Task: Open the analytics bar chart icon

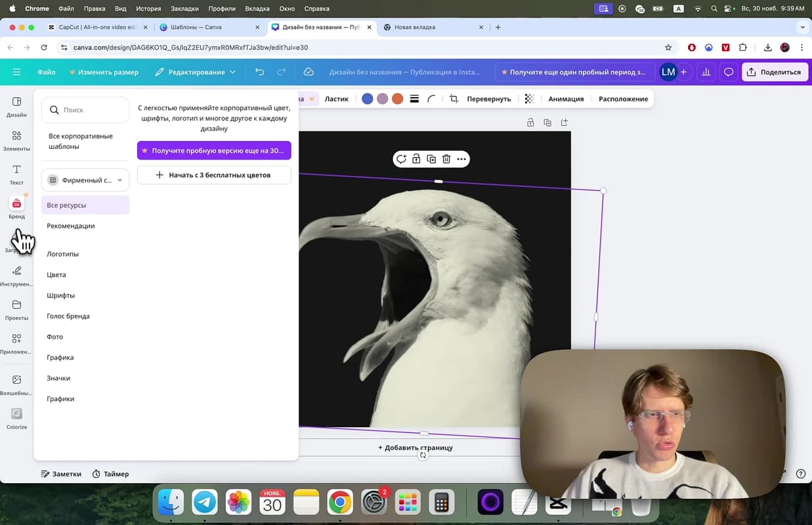Action: [x=706, y=72]
